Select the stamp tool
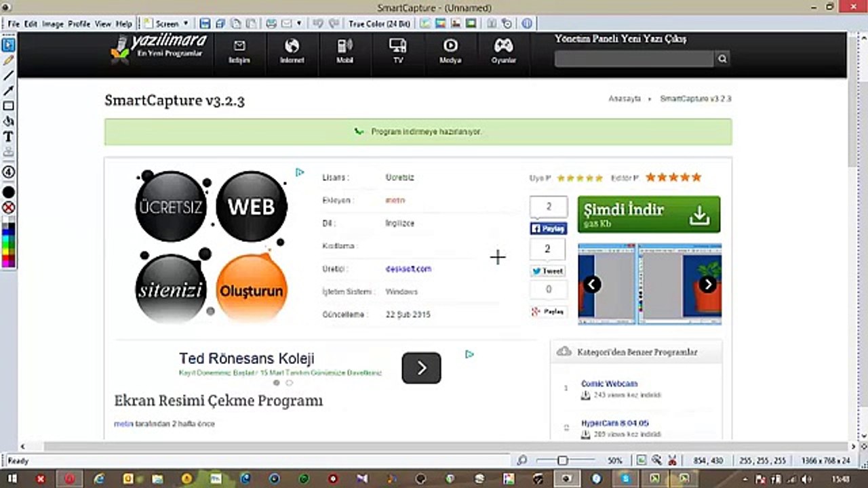 pyautogui.click(x=8, y=152)
